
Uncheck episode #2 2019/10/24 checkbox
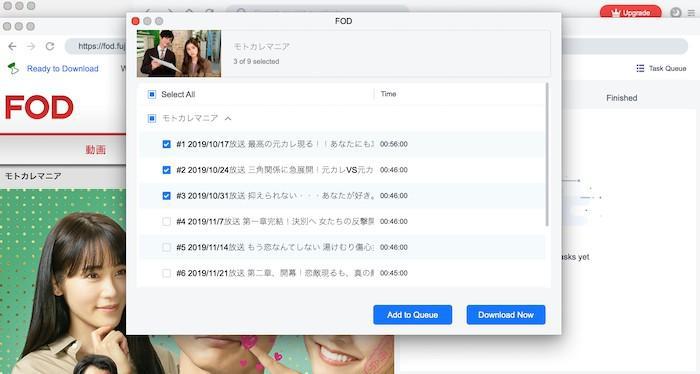click(x=167, y=170)
